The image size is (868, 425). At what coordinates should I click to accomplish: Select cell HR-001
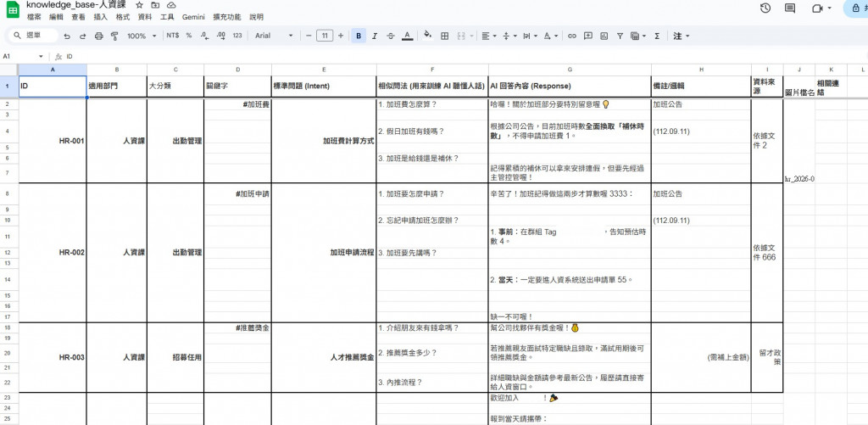[x=53, y=141]
